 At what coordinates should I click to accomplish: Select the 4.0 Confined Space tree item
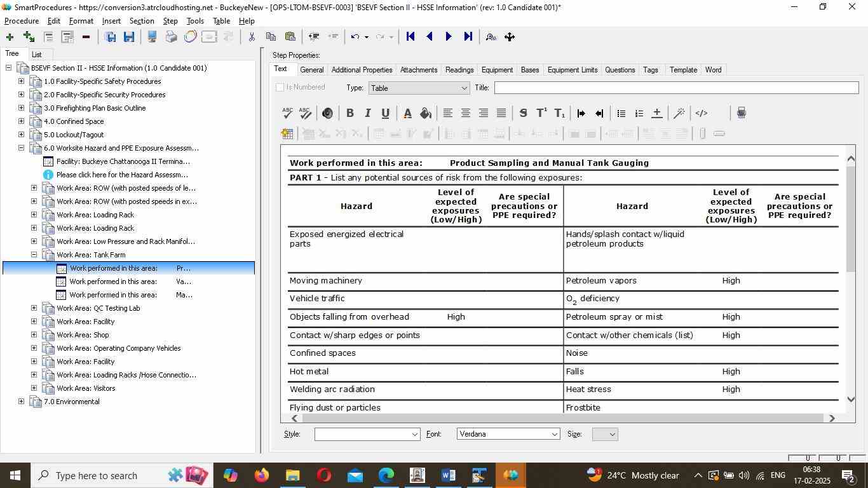[74, 121]
